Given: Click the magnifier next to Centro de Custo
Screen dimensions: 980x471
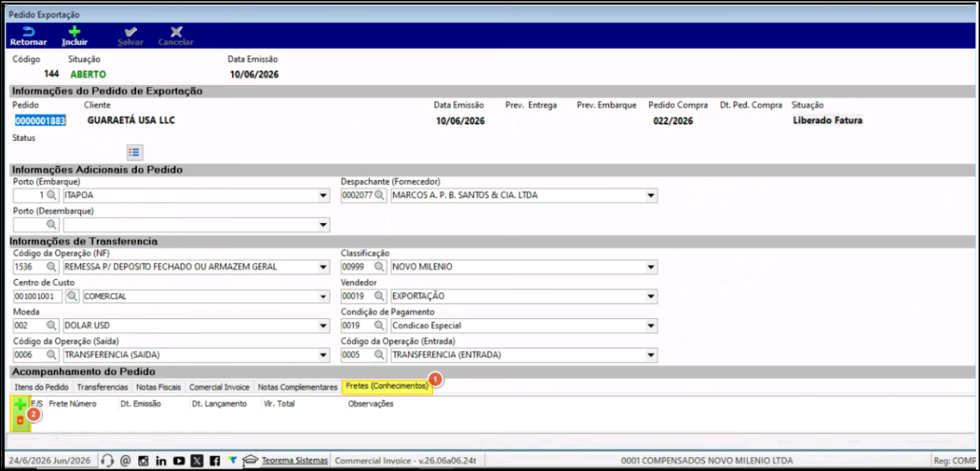Looking at the screenshot, I should coord(72,297).
